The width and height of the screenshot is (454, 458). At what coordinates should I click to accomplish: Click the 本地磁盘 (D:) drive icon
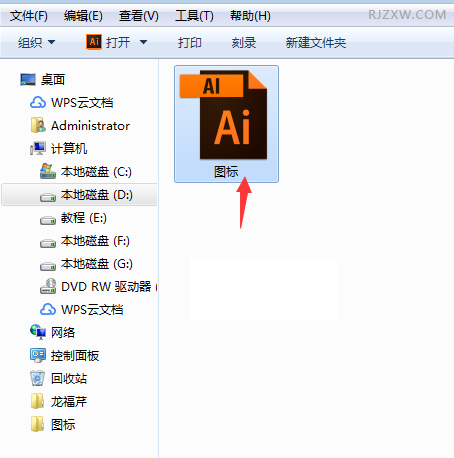tap(48, 197)
